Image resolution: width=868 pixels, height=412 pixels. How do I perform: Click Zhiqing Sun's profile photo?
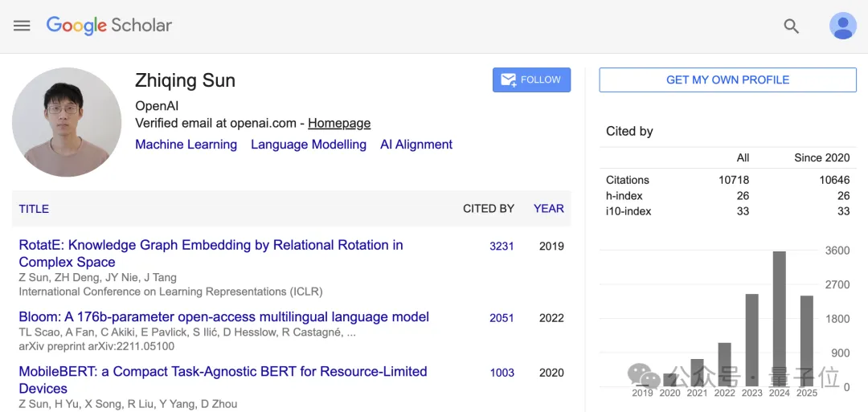pos(67,122)
